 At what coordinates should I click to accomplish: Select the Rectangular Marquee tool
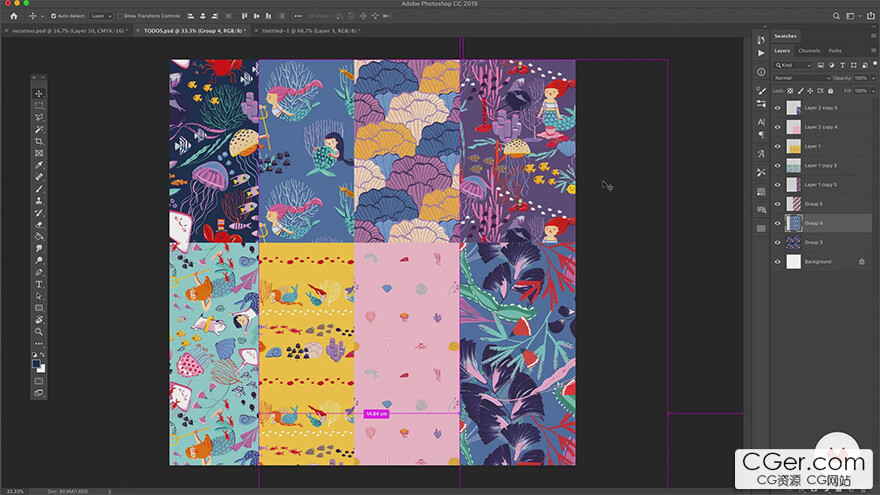tap(39, 106)
